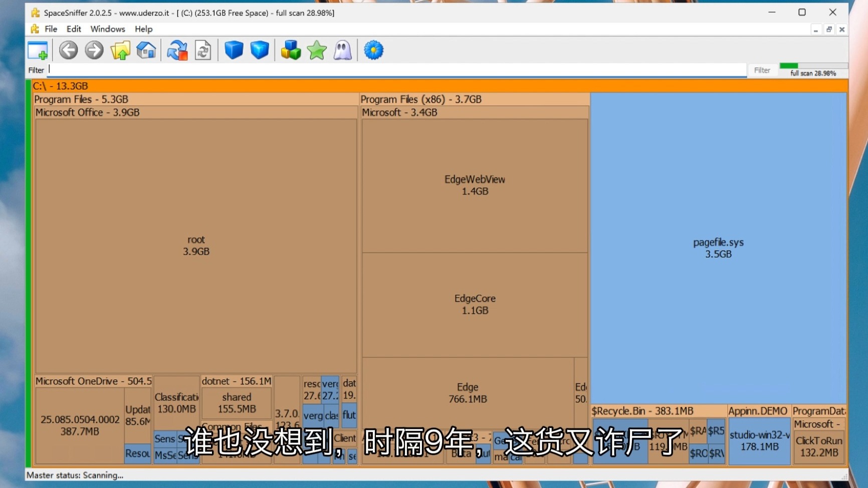Select the root 3.9GB block

[x=196, y=246]
